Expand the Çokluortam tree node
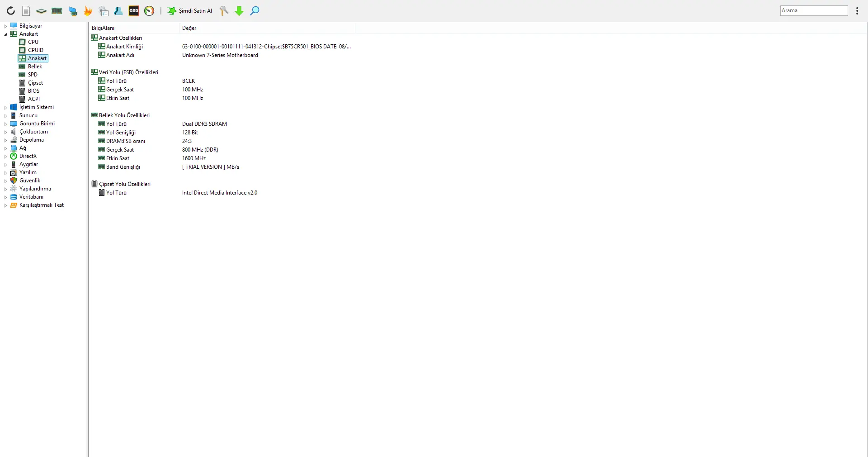This screenshot has width=868, height=457. pyautogui.click(x=5, y=132)
